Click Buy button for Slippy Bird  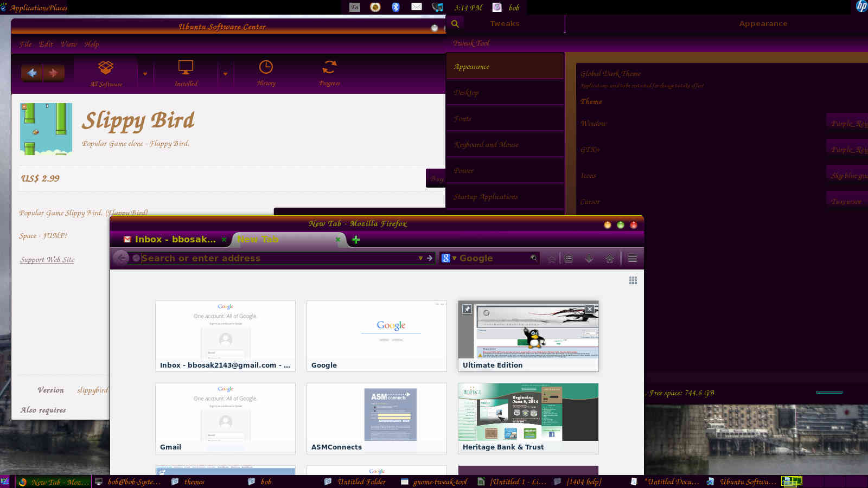(x=436, y=178)
